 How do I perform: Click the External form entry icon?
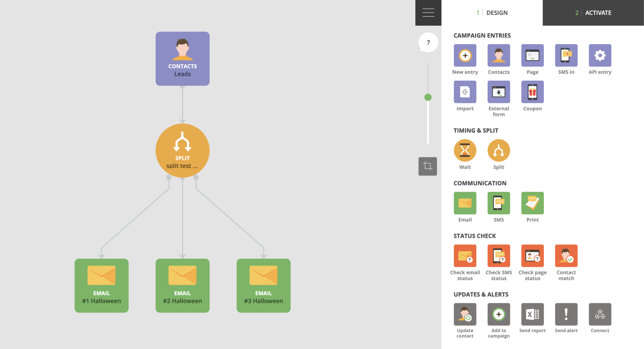[499, 92]
